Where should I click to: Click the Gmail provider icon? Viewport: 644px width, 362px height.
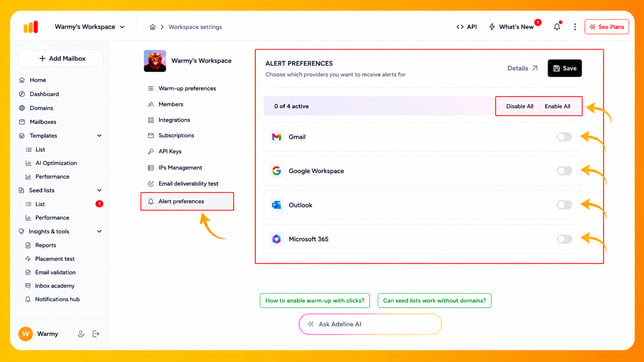coord(276,137)
